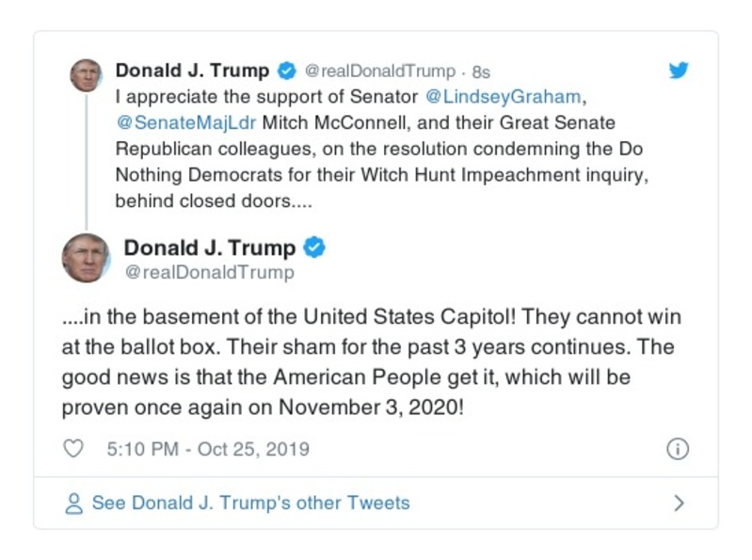Click the Twitter bird logo
The height and width of the screenshot is (560, 752).
coord(679,71)
